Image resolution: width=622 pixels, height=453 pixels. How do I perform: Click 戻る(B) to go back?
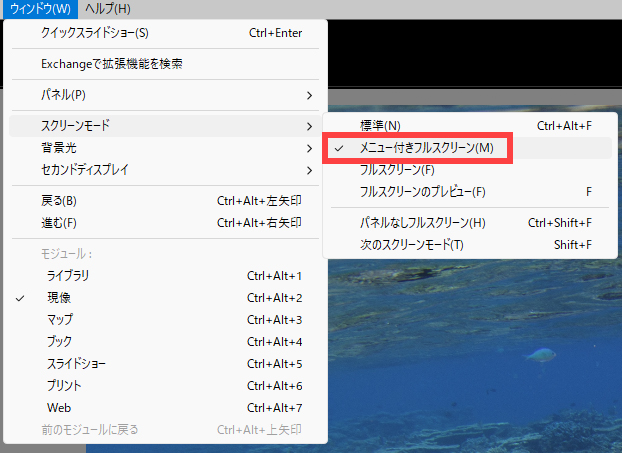tap(60, 201)
